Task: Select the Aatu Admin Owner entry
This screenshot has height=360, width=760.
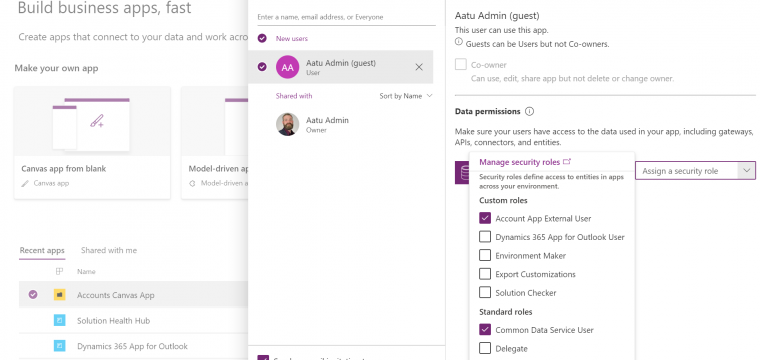Action: pyautogui.click(x=341, y=125)
